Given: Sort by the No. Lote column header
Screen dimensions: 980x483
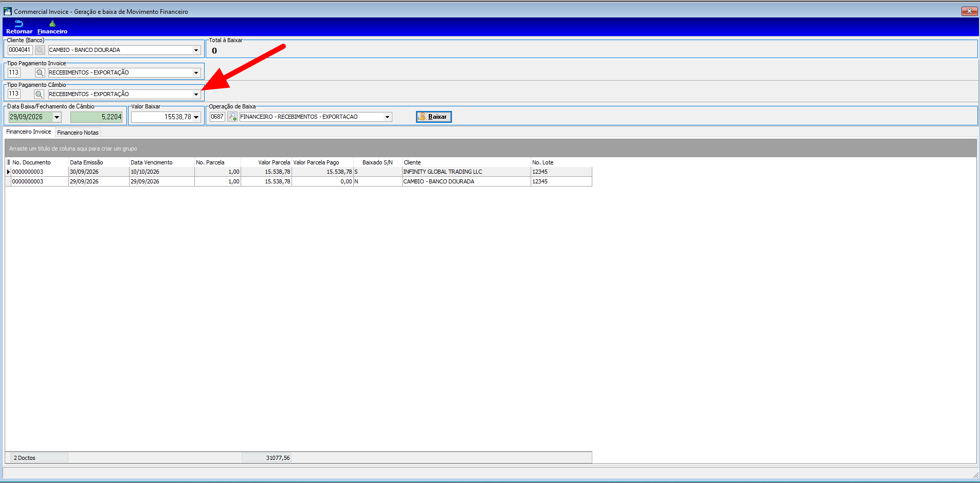Looking at the screenshot, I should 561,162.
